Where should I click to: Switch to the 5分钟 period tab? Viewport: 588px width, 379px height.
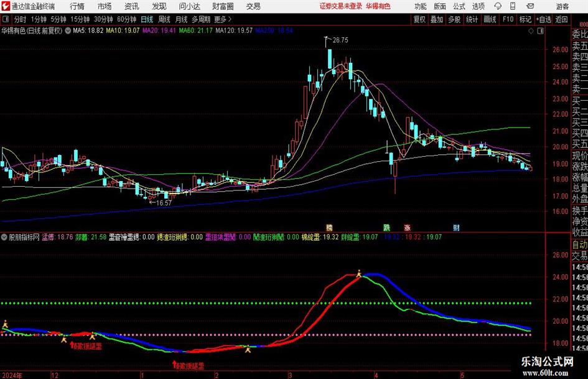click(58, 19)
